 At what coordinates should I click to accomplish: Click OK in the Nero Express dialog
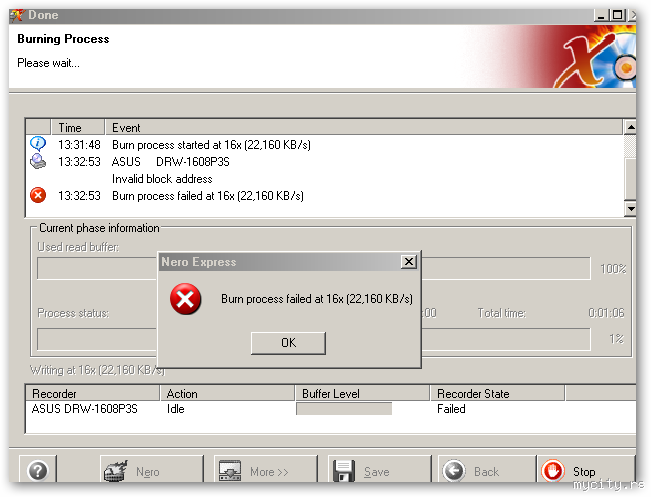[x=288, y=343]
